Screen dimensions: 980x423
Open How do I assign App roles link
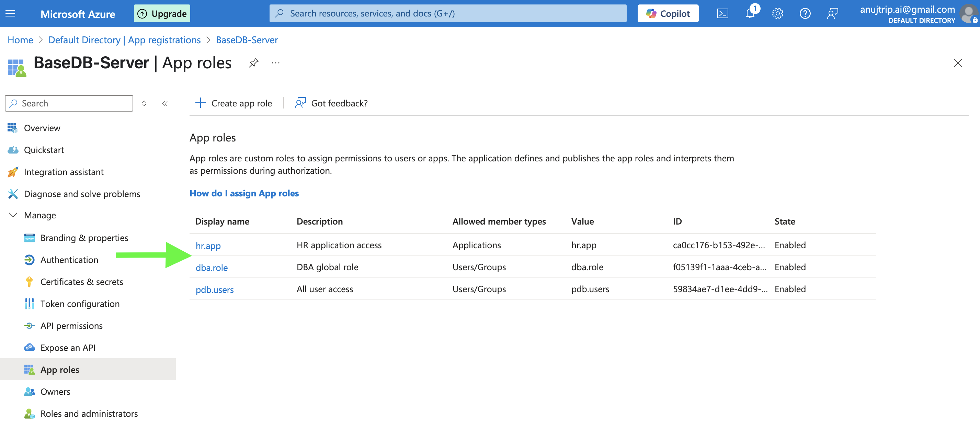click(x=244, y=193)
